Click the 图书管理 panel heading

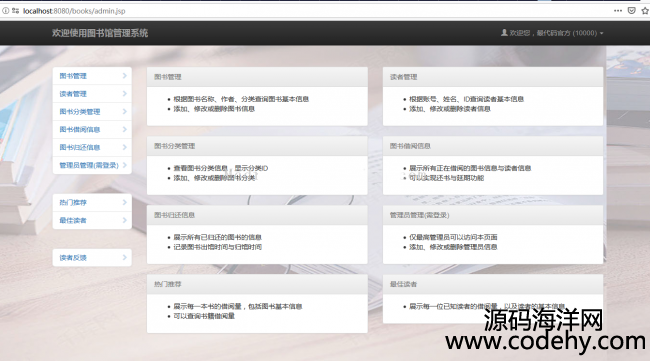257,77
